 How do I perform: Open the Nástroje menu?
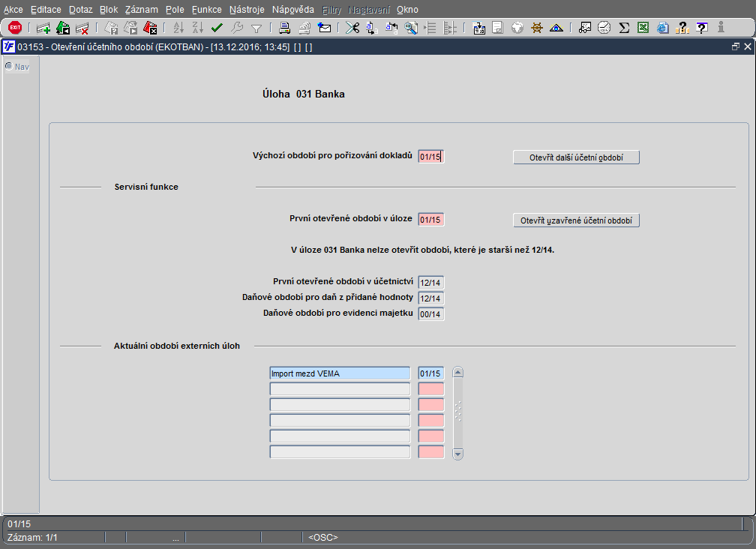(247, 10)
